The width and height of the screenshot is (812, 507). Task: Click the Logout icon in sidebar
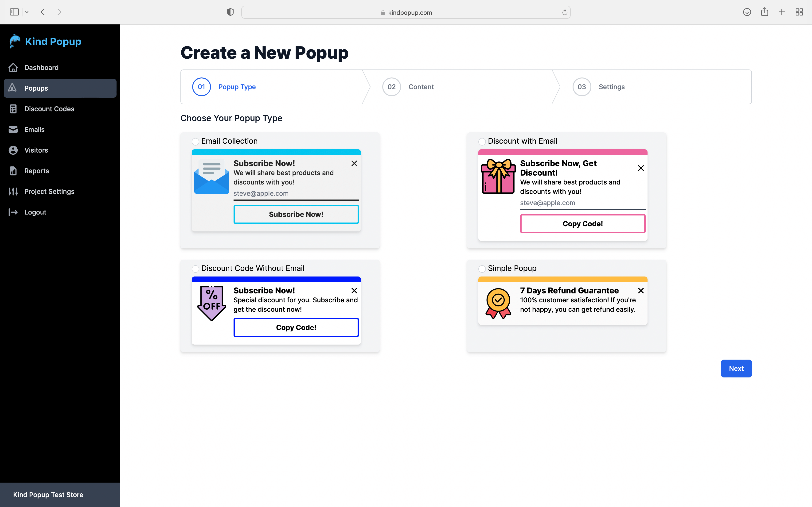(x=13, y=212)
